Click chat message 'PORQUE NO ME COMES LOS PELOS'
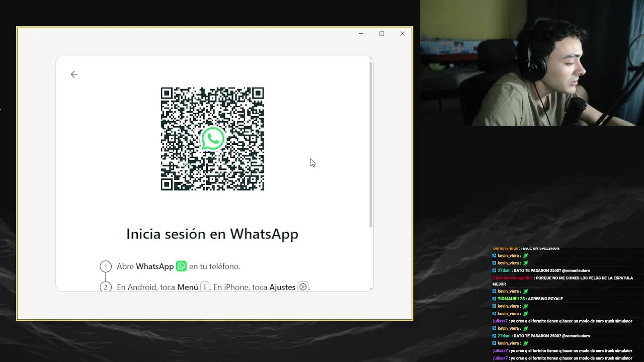Image resolution: width=644 pixels, height=362 pixels. (562, 281)
